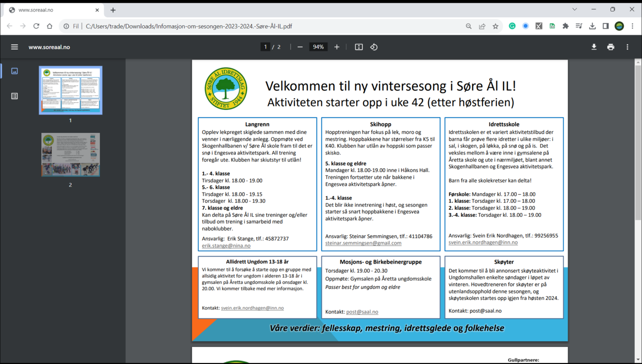Click the total page count '2'
The image size is (642, 364).
(x=279, y=47)
